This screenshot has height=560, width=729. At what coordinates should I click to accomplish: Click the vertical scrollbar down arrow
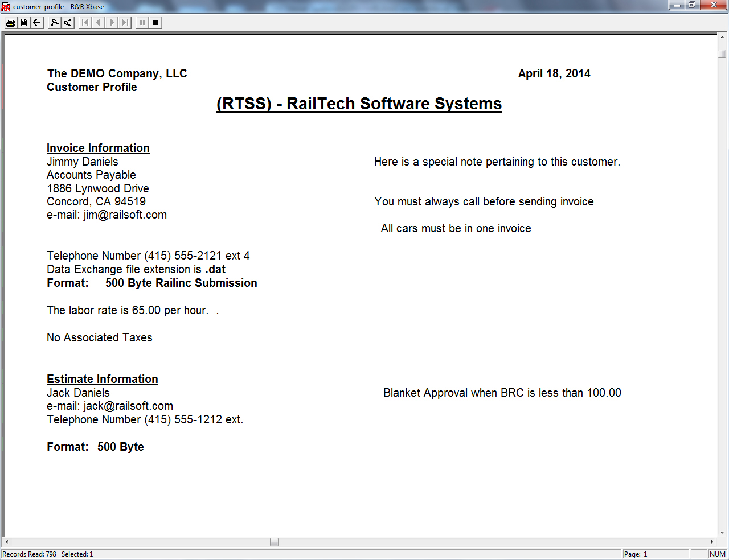tap(722, 533)
